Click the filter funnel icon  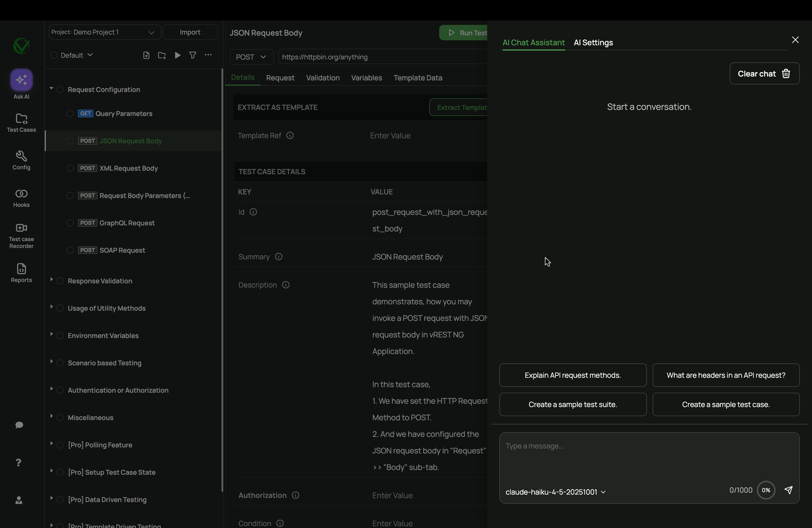[193, 55]
